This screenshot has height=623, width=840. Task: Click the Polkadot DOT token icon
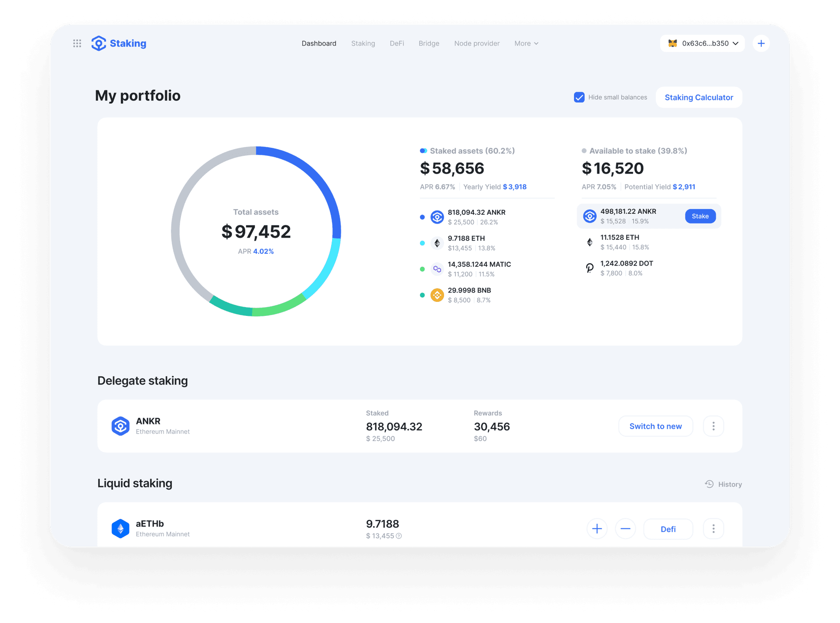(589, 268)
